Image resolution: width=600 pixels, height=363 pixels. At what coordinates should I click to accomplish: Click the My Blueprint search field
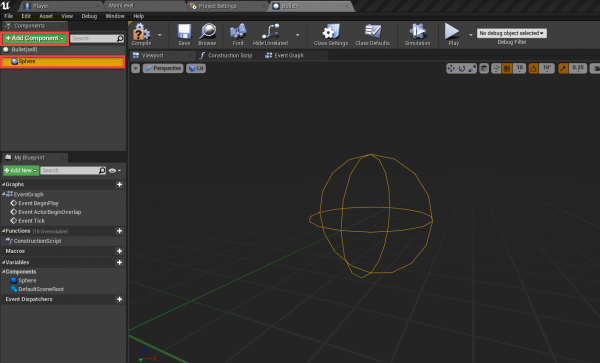click(73, 170)
